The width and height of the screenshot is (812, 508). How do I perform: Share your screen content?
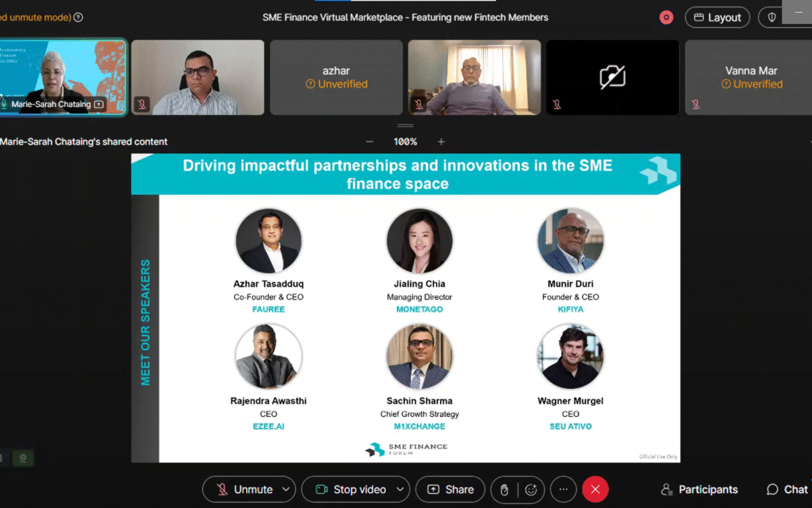click(x=450, y=489)
